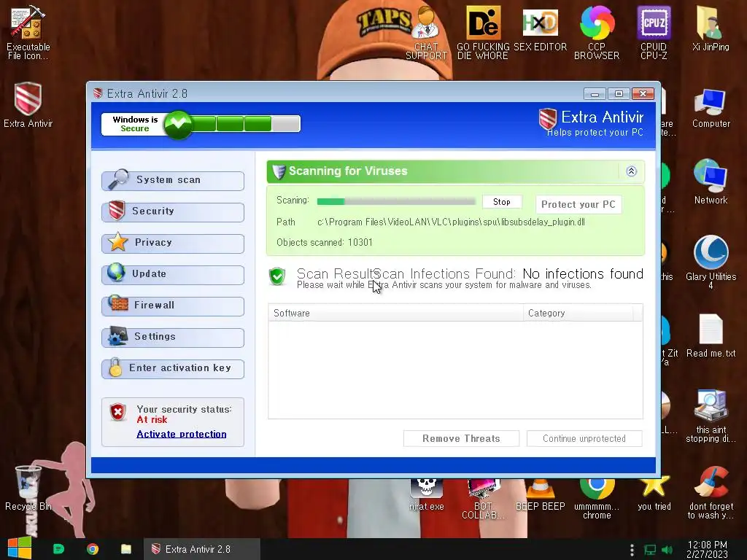
Task: Show hidden tray icons via dots
Action: click(632, 550)
